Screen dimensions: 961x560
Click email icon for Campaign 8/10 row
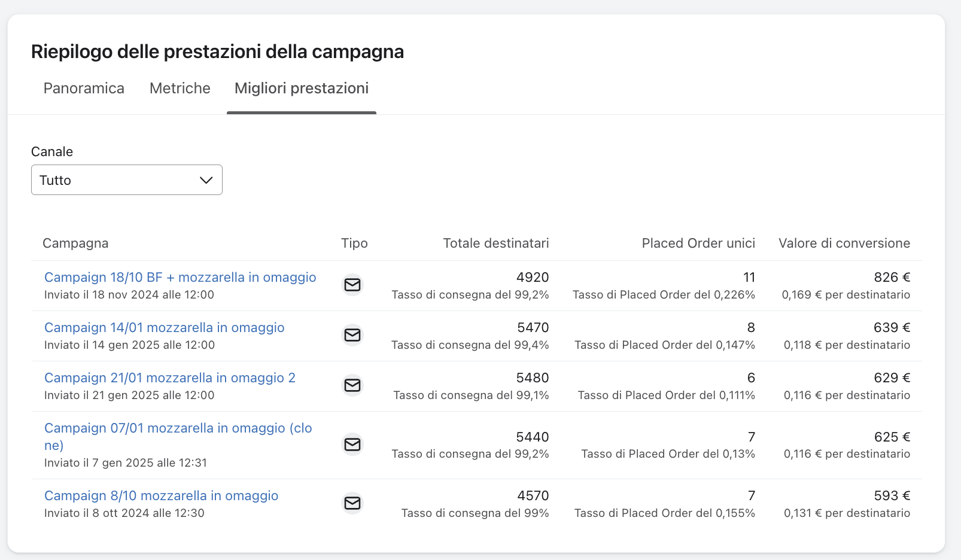pyautogui.click(x=352, y=503)
